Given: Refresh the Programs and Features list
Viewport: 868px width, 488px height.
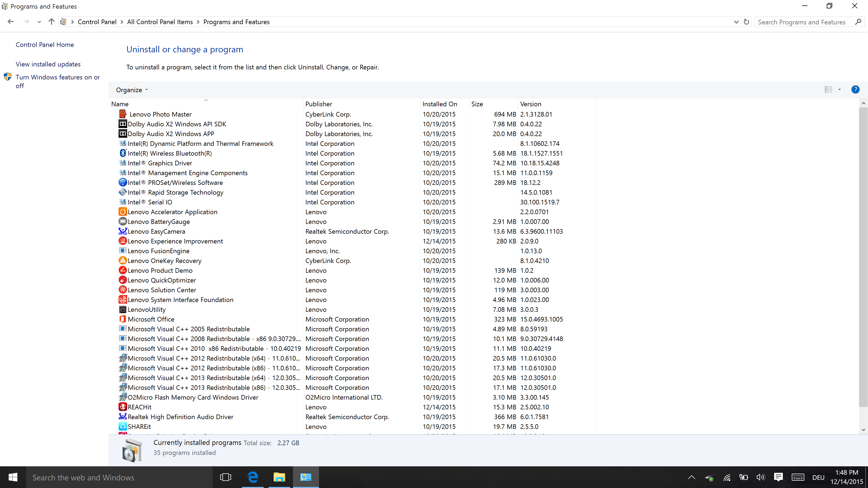Looking at the screenshot, I should pyautogui.click(x=747, y=22).
